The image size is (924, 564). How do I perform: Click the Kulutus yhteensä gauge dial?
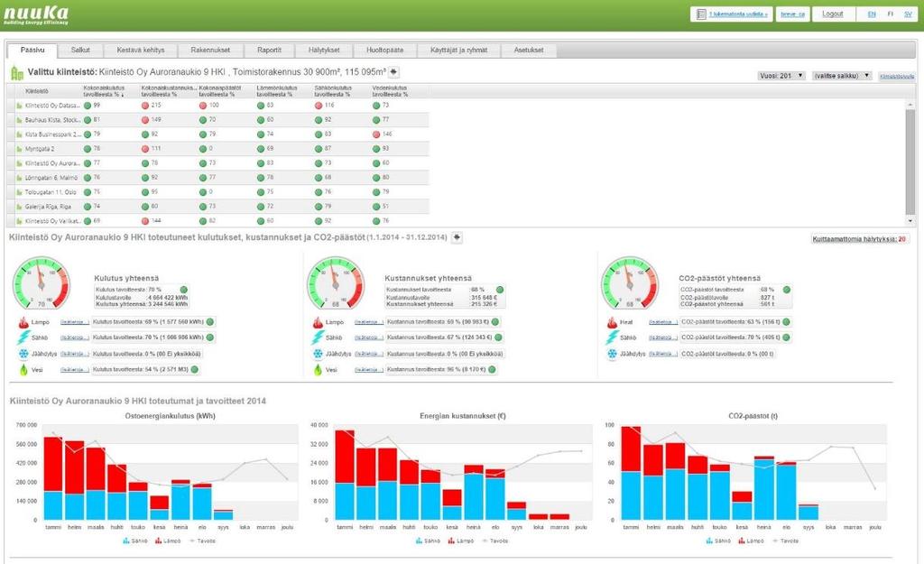[x=42, y=282]
